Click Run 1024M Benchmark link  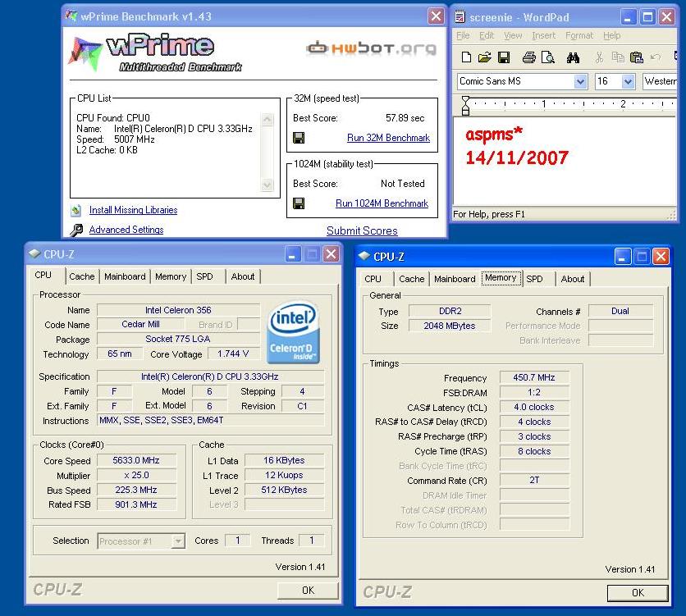point(382,203)
